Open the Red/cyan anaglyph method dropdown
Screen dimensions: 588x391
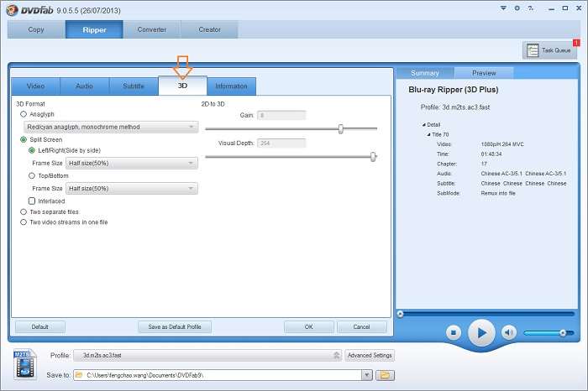[111, 127]
